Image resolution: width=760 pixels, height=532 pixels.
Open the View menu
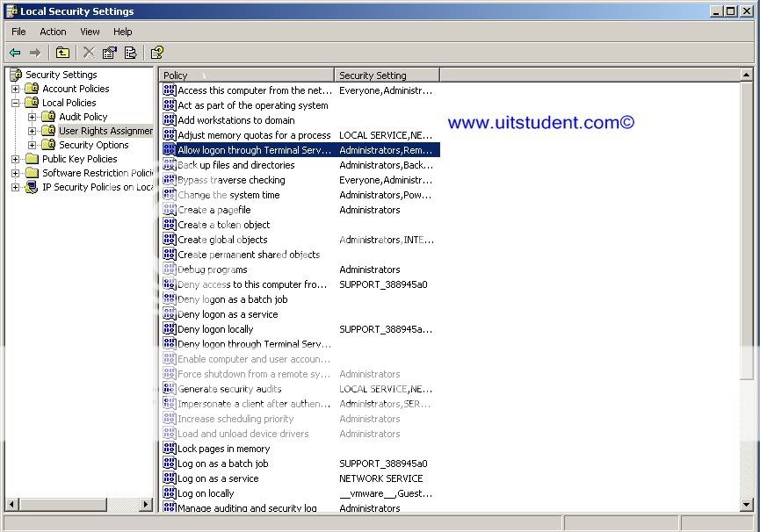[90, 32]
